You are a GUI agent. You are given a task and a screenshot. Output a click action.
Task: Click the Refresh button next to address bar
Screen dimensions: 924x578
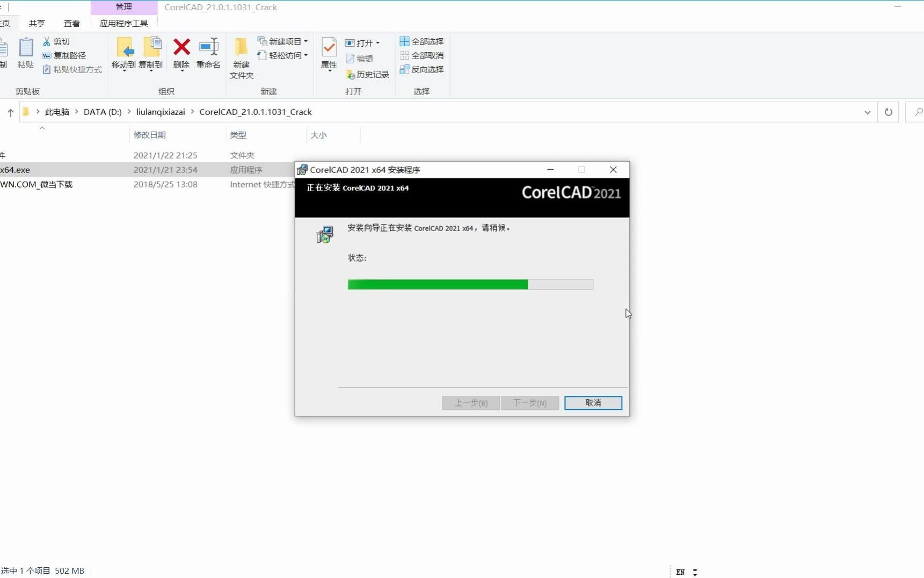click(x=889, y=112)
